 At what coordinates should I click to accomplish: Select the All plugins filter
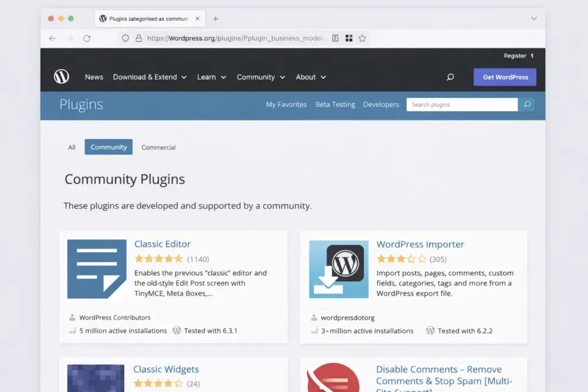[x=72, y=148]
